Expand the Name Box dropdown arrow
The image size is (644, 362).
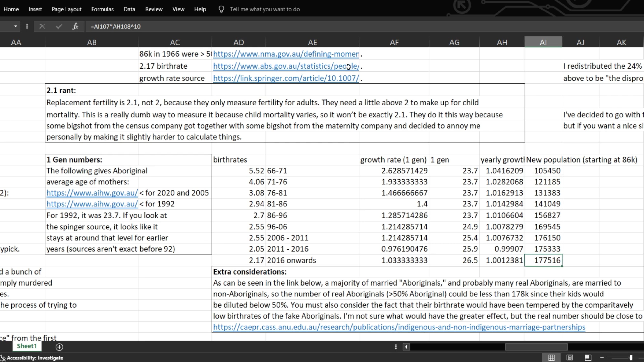coord(15,26)
